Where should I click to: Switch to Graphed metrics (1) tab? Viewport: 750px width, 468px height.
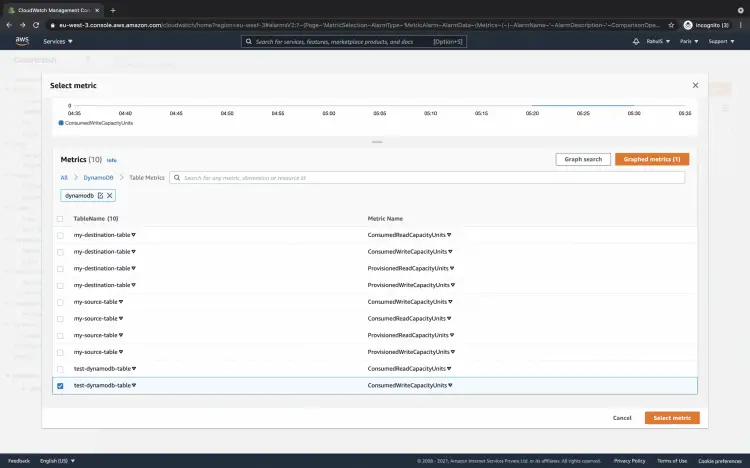[652, 159]
